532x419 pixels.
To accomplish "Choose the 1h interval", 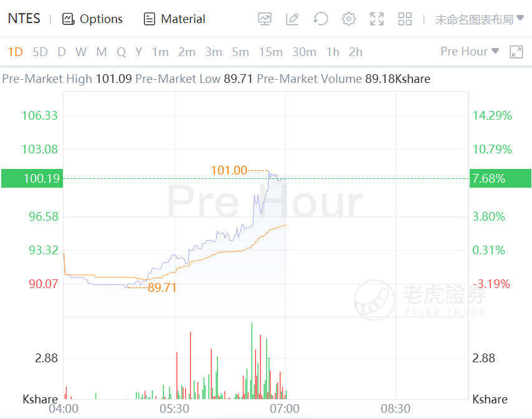I will click(x=333, y=52).
